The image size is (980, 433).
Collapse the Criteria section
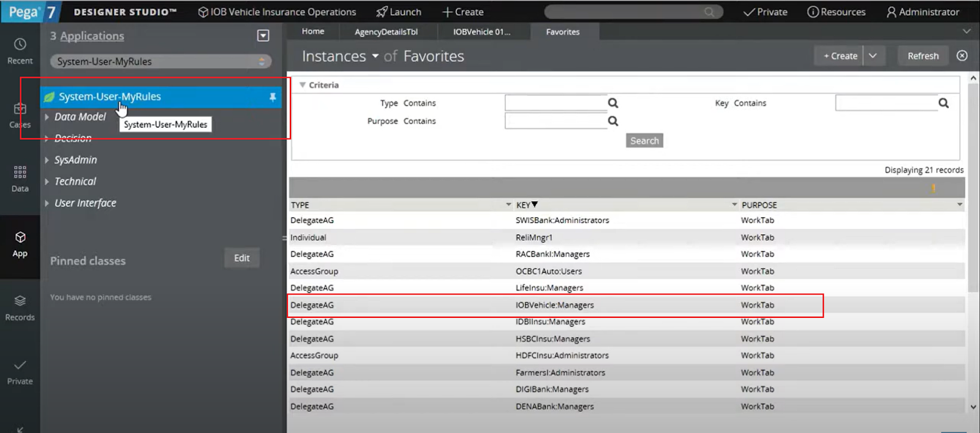pos(303,85)
